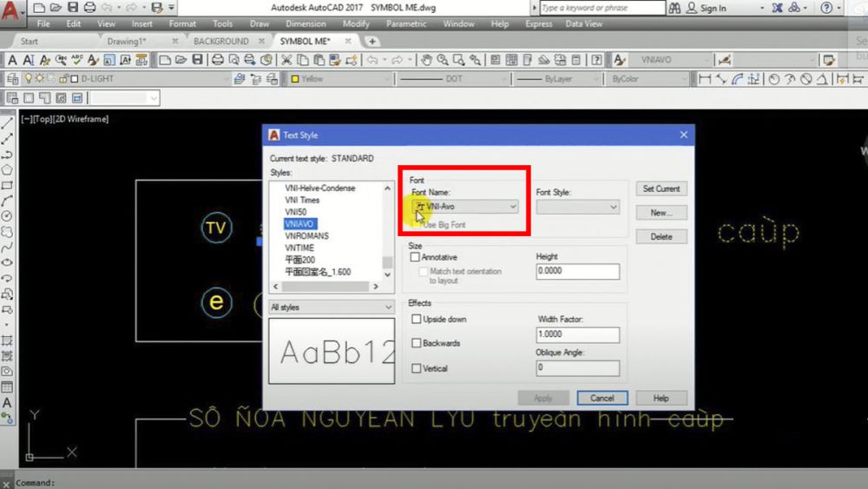Open the ByLayer lineweight dropdown
Image resolution: width=868 pixels, height=489 pixels.
558,79
